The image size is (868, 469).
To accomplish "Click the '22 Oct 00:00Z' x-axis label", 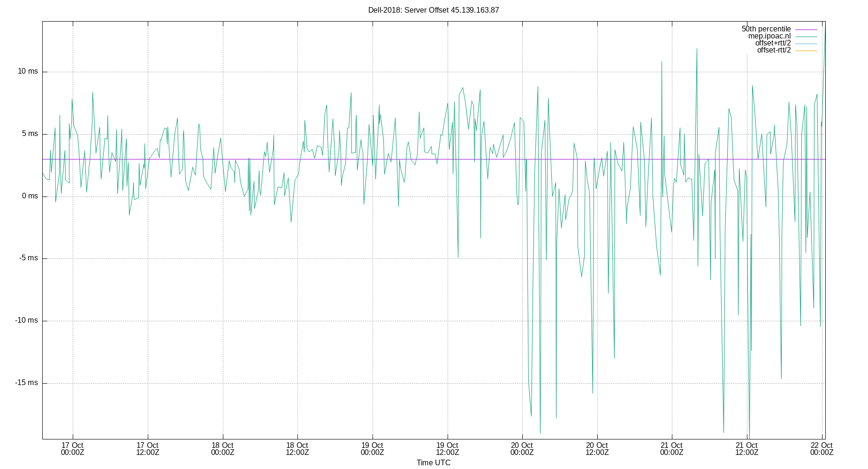I will 822,449.
